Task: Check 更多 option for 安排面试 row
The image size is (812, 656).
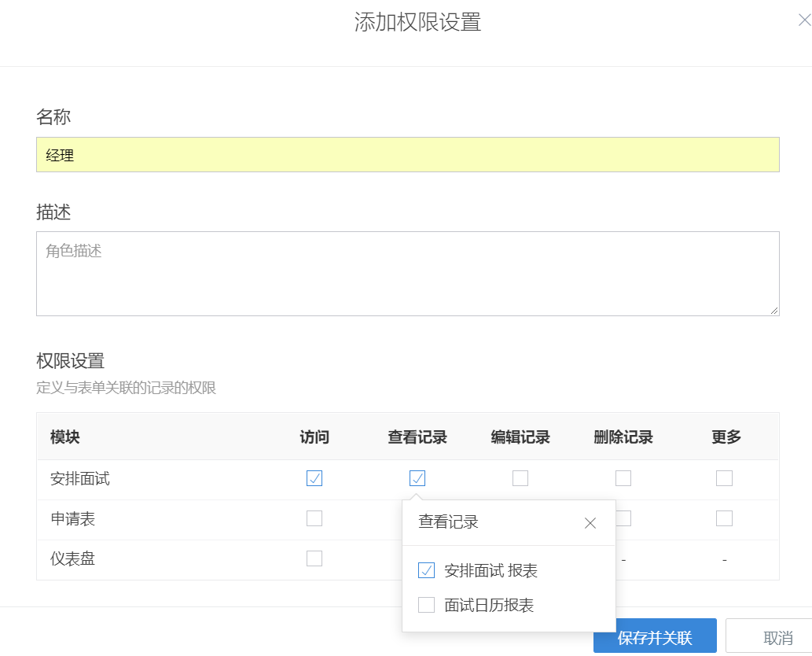Action: [x=725, y=478]
